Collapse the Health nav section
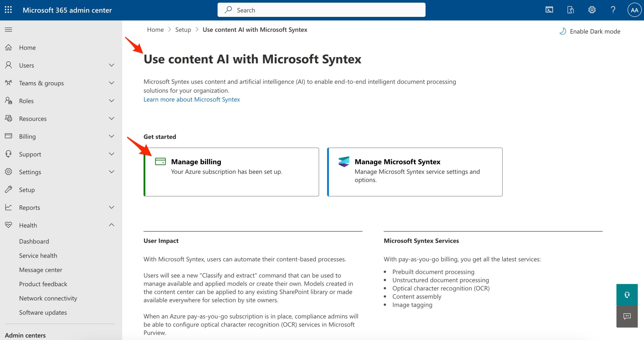Viewport: 644px width, 340px height. [111, 225]
